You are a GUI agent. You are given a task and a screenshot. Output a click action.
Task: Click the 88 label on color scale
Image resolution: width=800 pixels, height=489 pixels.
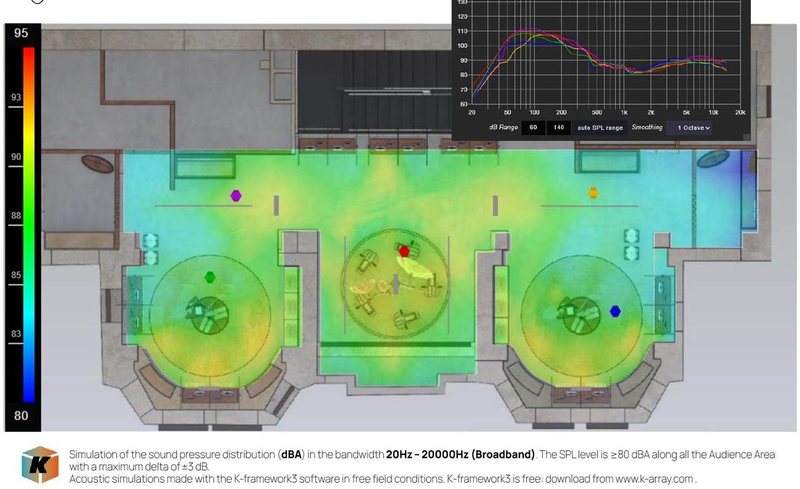(16, 215)
